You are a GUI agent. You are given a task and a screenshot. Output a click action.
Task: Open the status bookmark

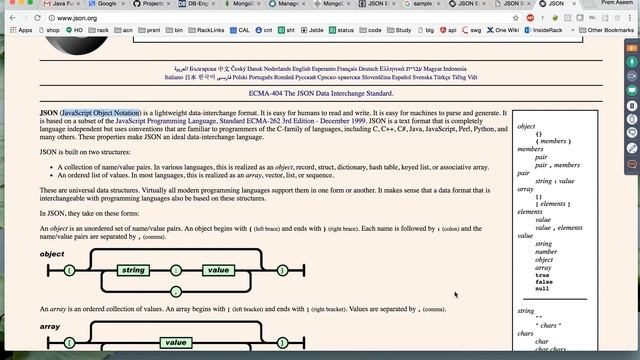pos(341,30)
